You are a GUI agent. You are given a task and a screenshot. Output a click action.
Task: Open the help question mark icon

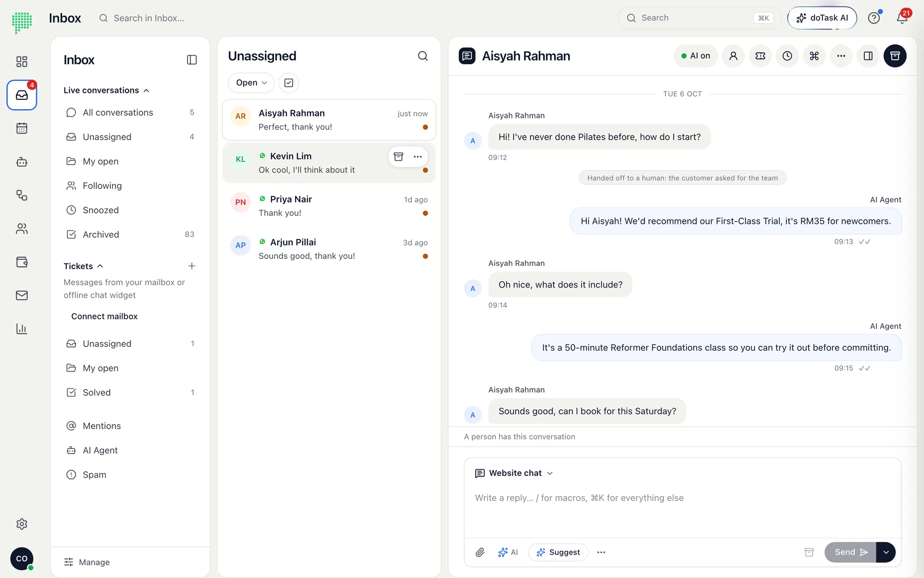pyautogui.click(x=874, y=18)
